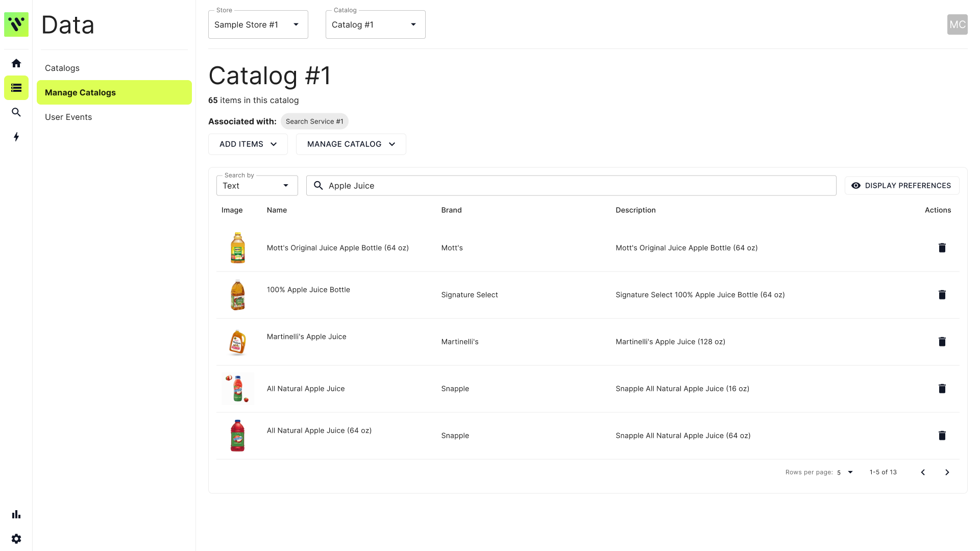980x551 pixels.
Task: Click the Brand column header
Action: tap(451, 210)
